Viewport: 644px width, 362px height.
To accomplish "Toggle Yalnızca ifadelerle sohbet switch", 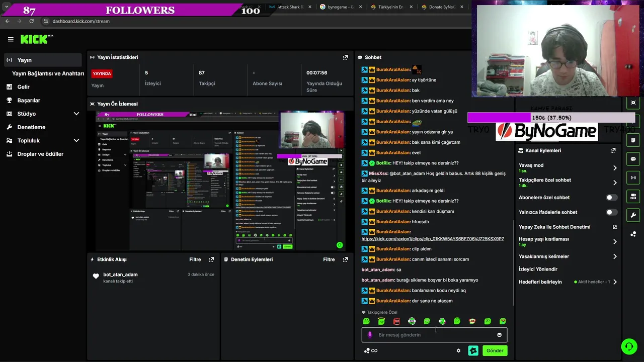I will 612,212.
